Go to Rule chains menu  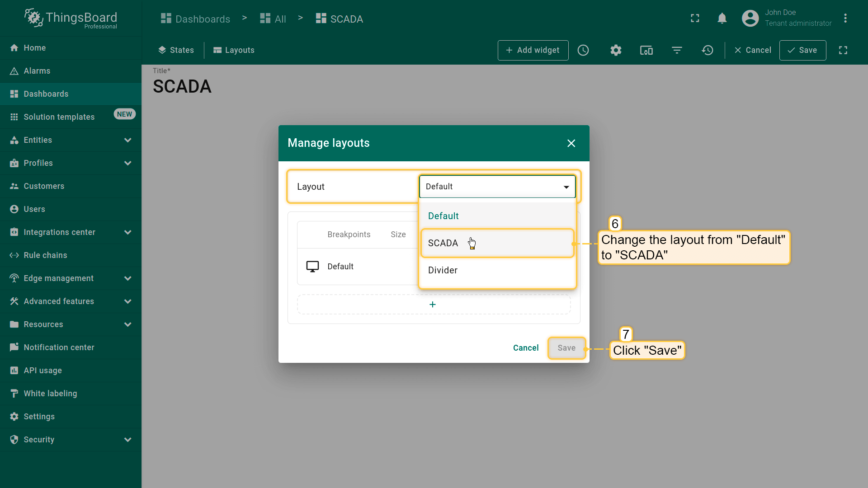pos(45,255)
